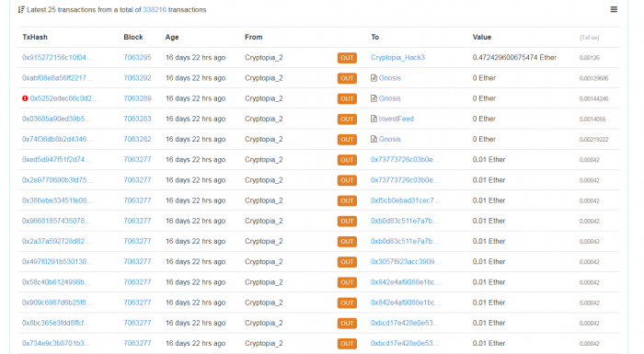The image size is (644, 354).
Task: Open recipient address 0xf5cb0ebad31cec7
Action: pyautogui.click(x=405, y=200)
